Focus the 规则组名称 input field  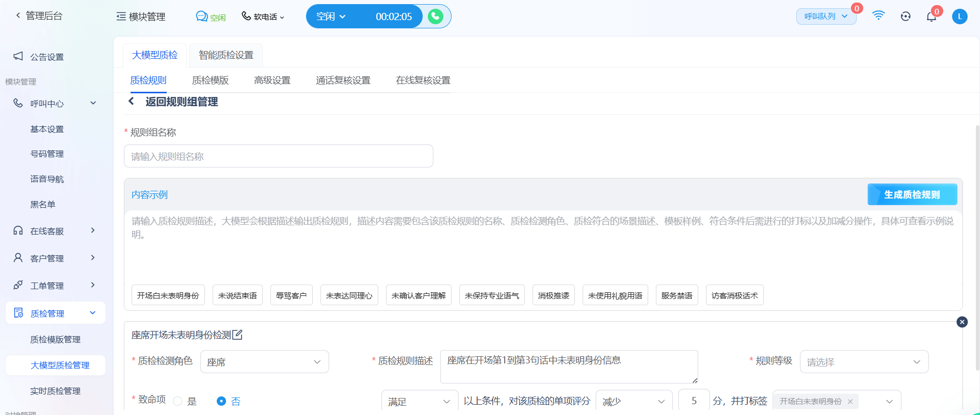pos(279,156)
